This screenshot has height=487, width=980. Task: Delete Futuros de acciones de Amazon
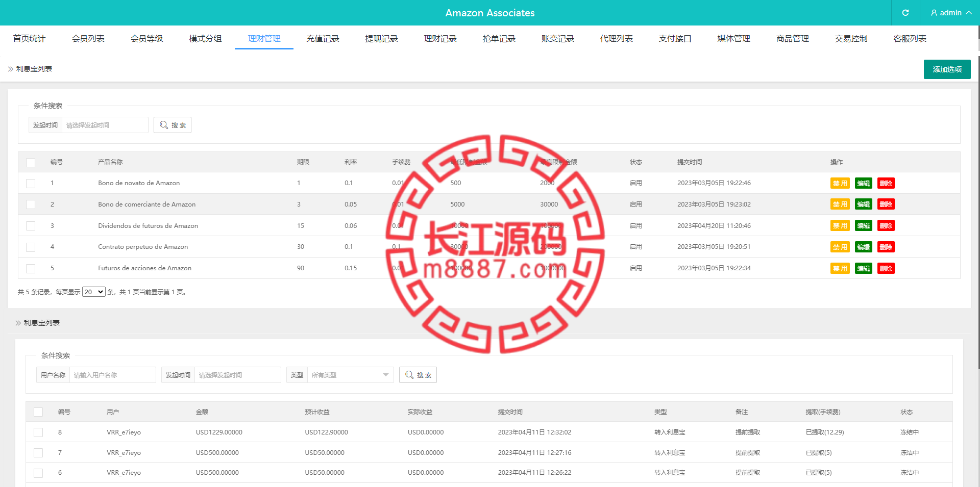pyautogui.click(x=886, y=269)
